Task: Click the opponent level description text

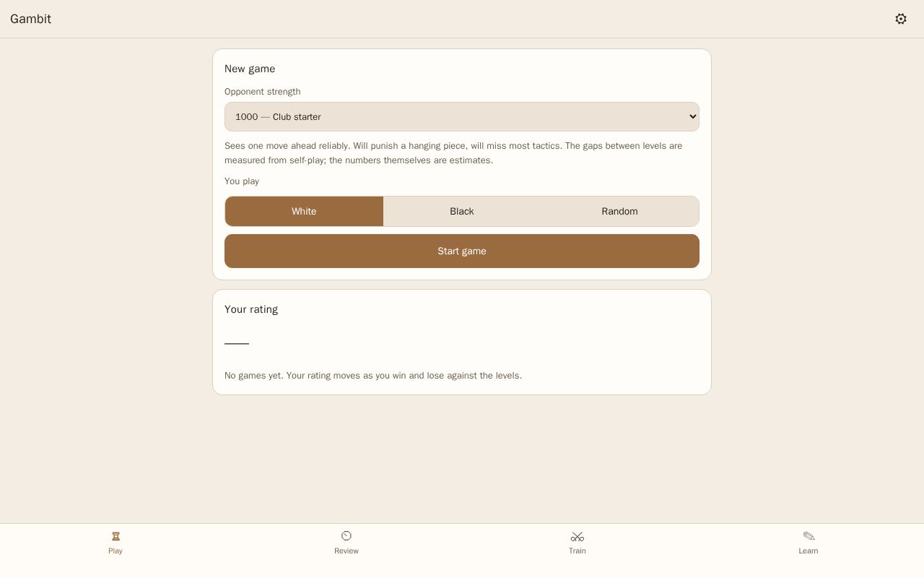Action: coord(453,153)
